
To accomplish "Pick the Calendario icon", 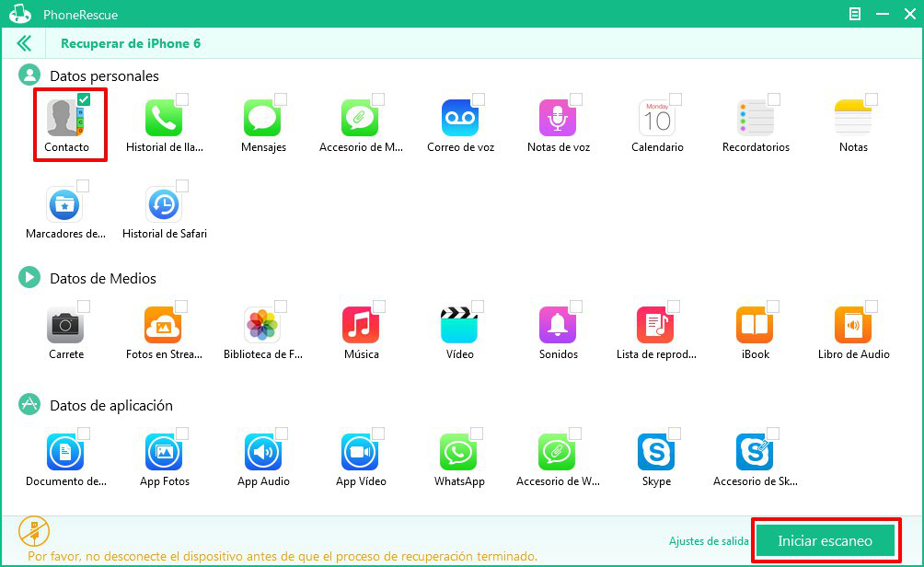I will (x=656, y=117).
